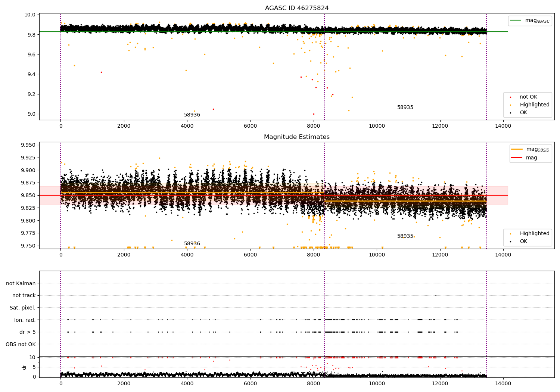Screen dimensions: 560x392
Task: Click the 9.750 y-axis tick on middle plot
Action: pyautogui.click(x=28, y=246)
